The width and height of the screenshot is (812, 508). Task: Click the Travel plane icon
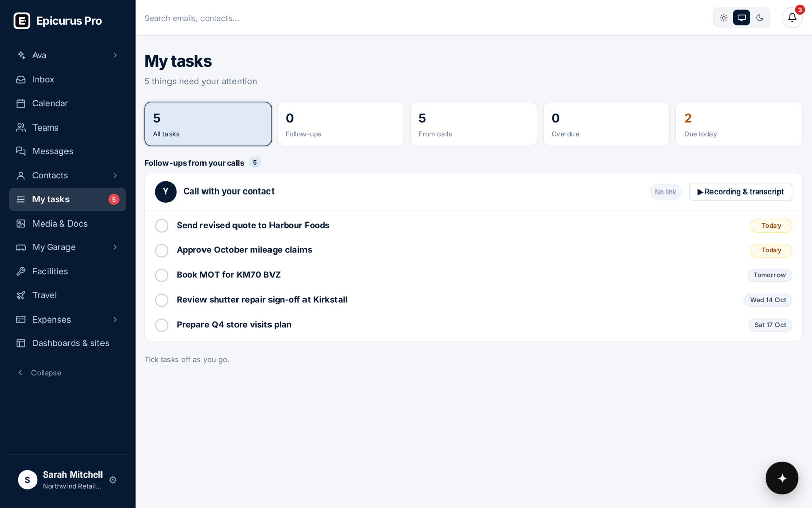pyautogui.click(x=21, y=295)
